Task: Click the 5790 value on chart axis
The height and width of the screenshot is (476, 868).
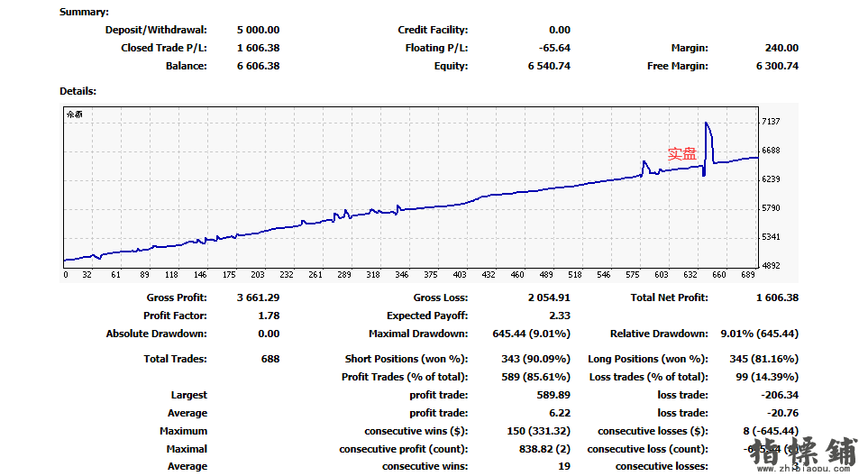Action: pyautogui.click(x=771, y=207)
